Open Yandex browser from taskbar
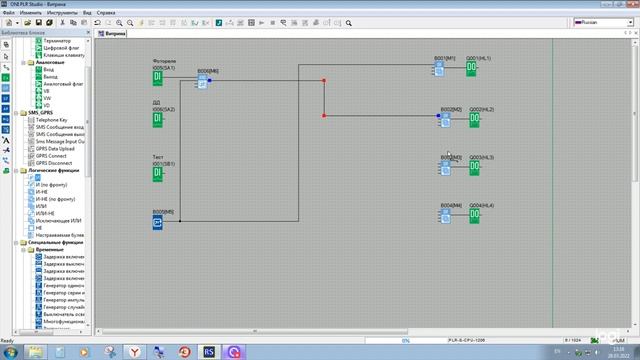 [x=135, y=352]
